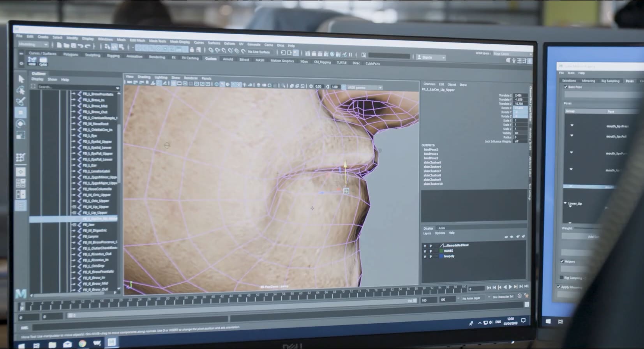Pick the Lasso select tool in toolbox
This screenshot has width=644, height=349.
coord(21,90)
